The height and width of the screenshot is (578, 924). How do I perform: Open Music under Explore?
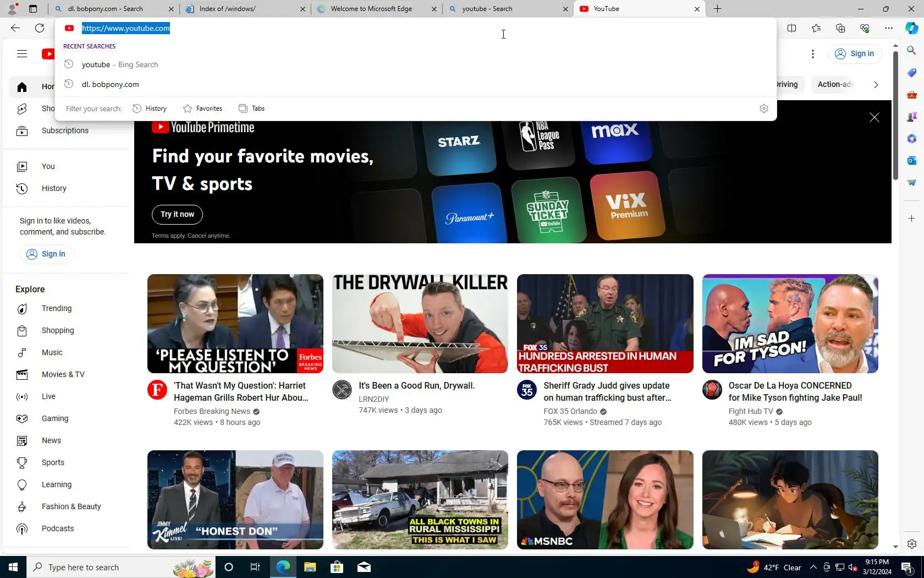tap(65, 352)
